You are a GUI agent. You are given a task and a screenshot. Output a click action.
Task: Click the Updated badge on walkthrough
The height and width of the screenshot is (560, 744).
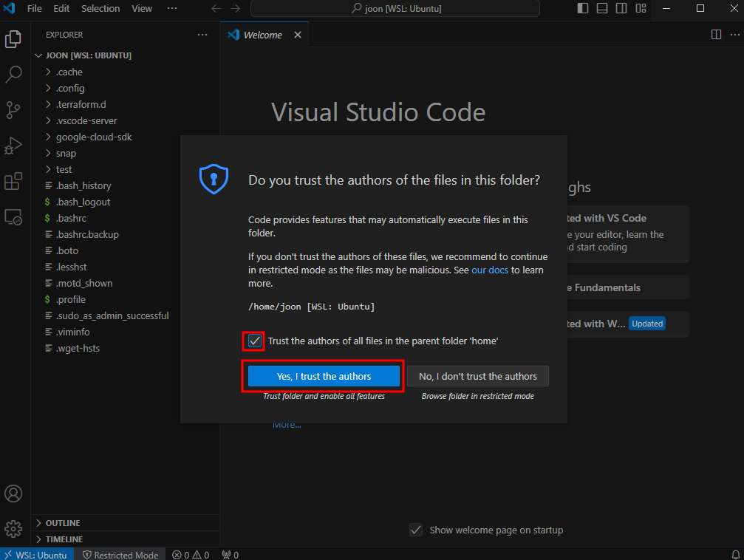(x=647, y=324)
